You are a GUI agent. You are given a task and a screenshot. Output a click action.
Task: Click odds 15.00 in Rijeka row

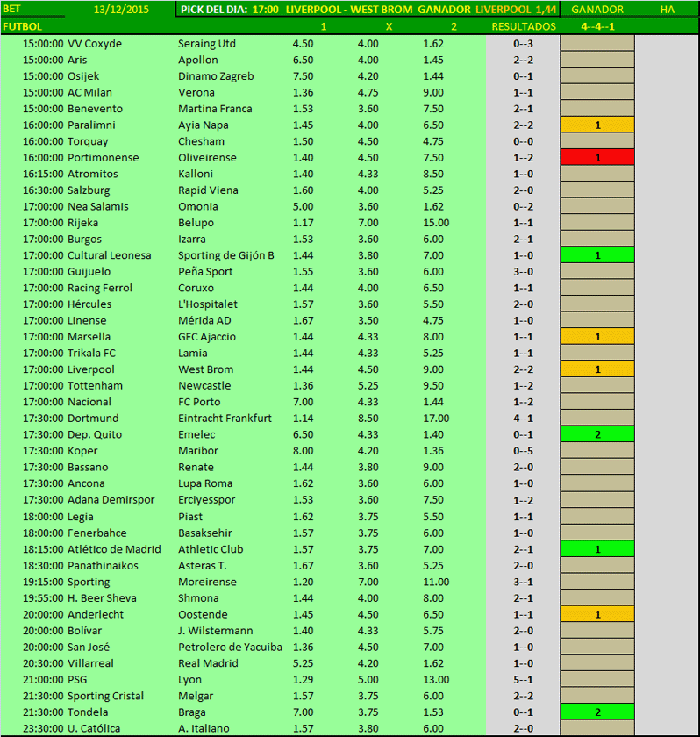[436, 223]
